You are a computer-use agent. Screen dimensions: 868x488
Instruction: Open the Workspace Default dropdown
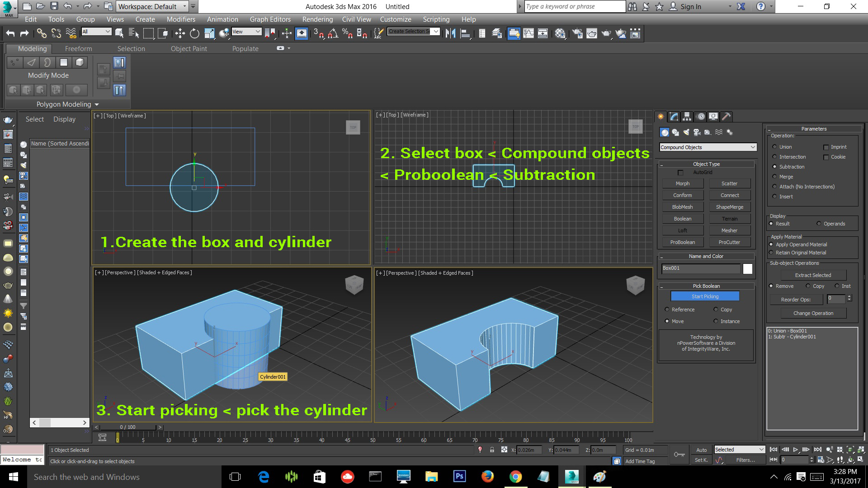[x=151, y=6]
